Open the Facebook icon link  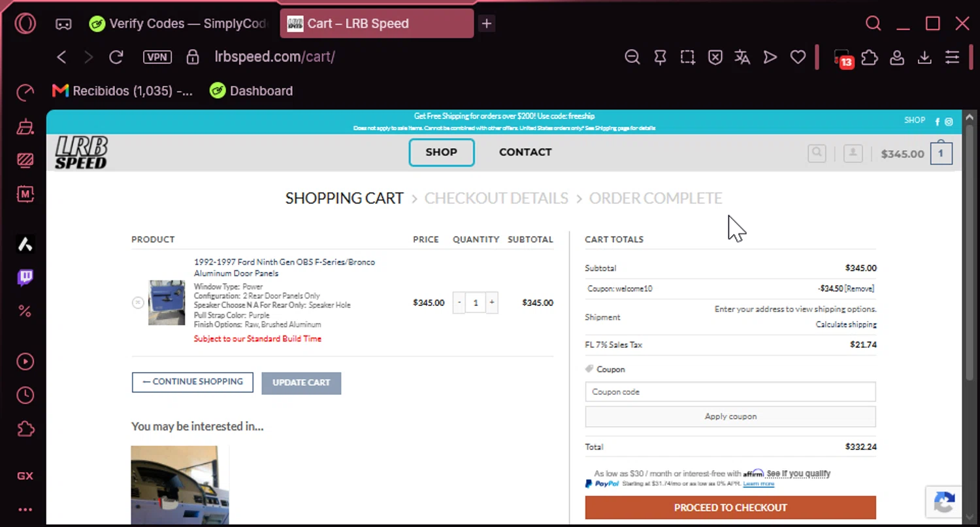pos(938,122)
